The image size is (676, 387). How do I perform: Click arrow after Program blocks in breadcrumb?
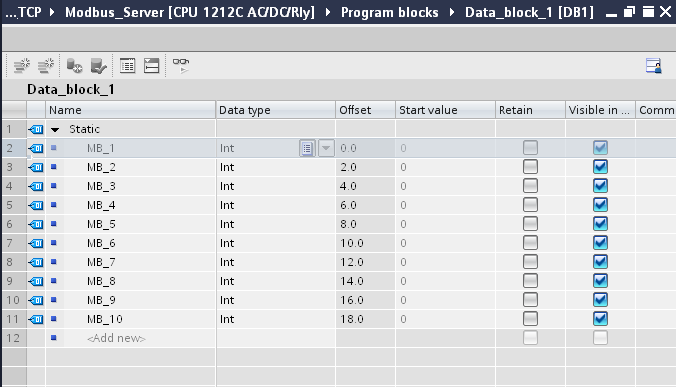[452, 12]
